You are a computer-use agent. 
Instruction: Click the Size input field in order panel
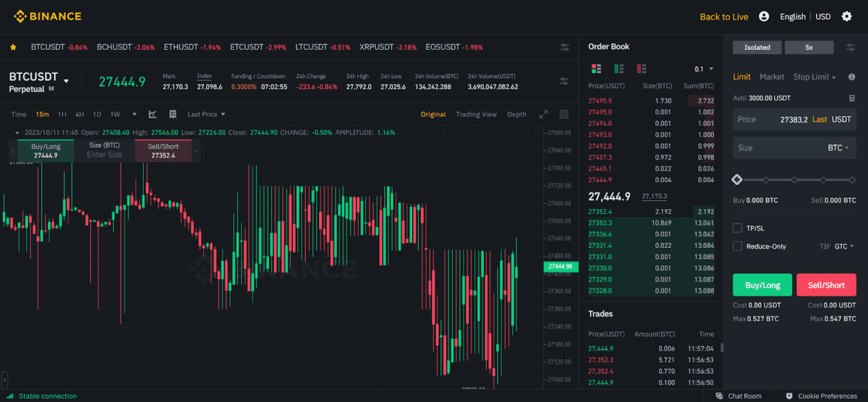pyautogui.click(x=794, y=147)
